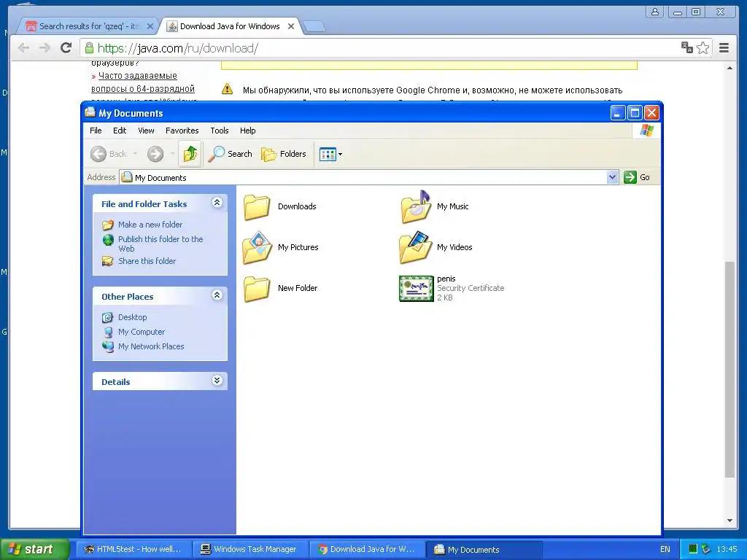Open the Windows Start menu

(x=34, y=550)
